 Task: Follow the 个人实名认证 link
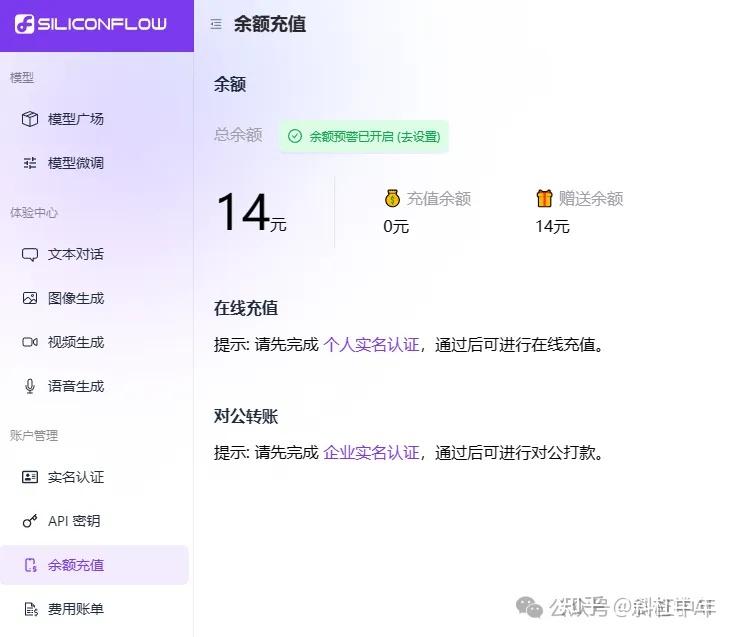click(371, 345)
